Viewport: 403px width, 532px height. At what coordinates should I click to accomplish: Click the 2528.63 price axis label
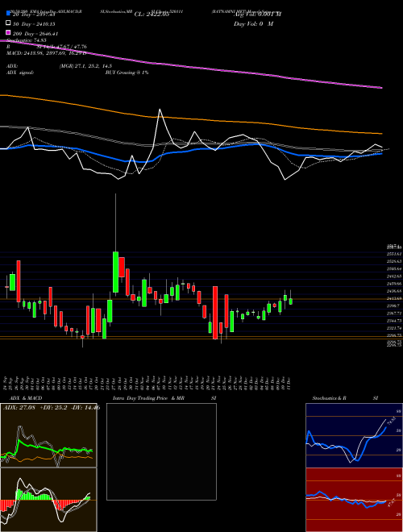tap(393, 261)
